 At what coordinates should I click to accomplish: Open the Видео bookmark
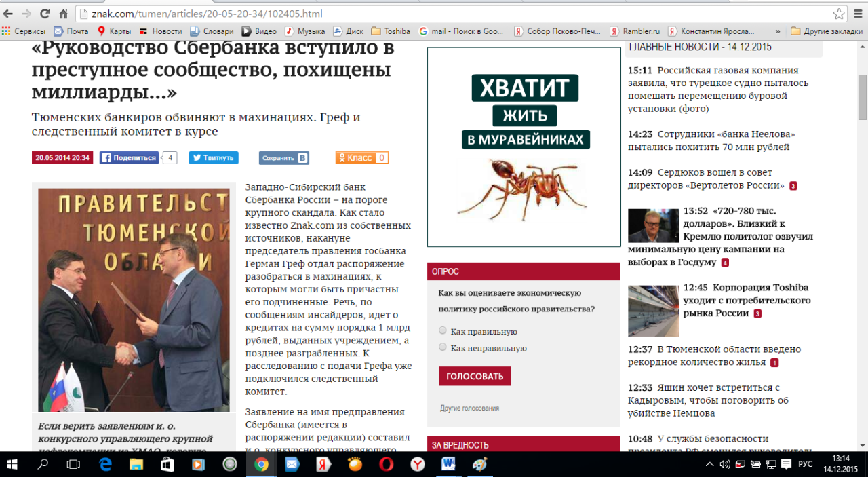259,31
